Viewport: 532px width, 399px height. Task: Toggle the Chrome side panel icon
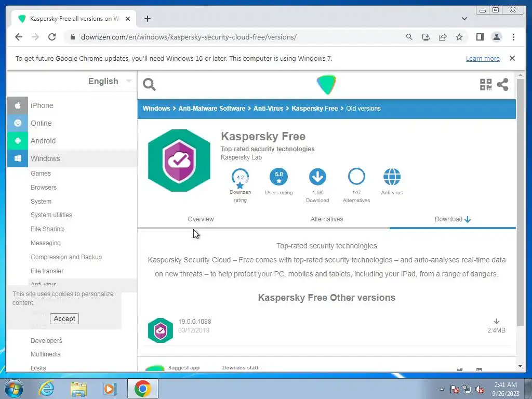tap(480, 37)
